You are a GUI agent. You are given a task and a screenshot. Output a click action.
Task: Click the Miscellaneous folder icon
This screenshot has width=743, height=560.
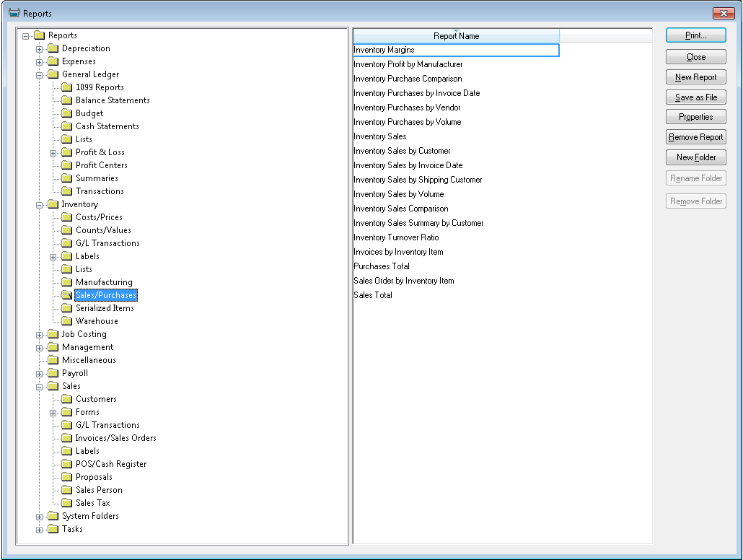coord(53,360)
